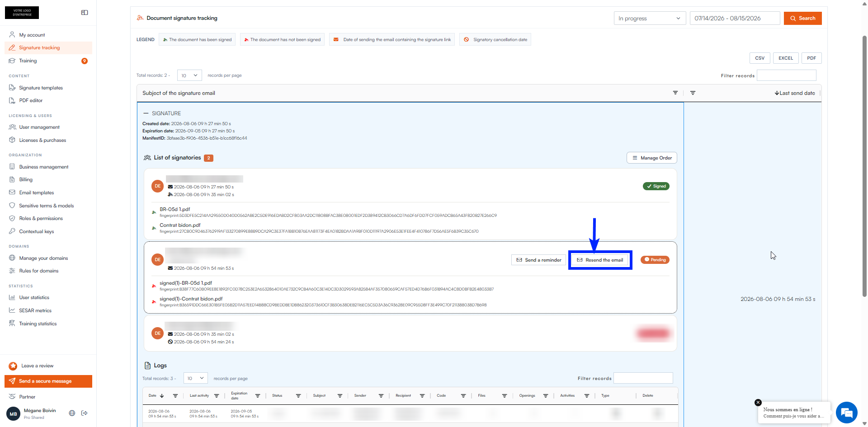Click the filter icon beside Subject column

point(675,93)
